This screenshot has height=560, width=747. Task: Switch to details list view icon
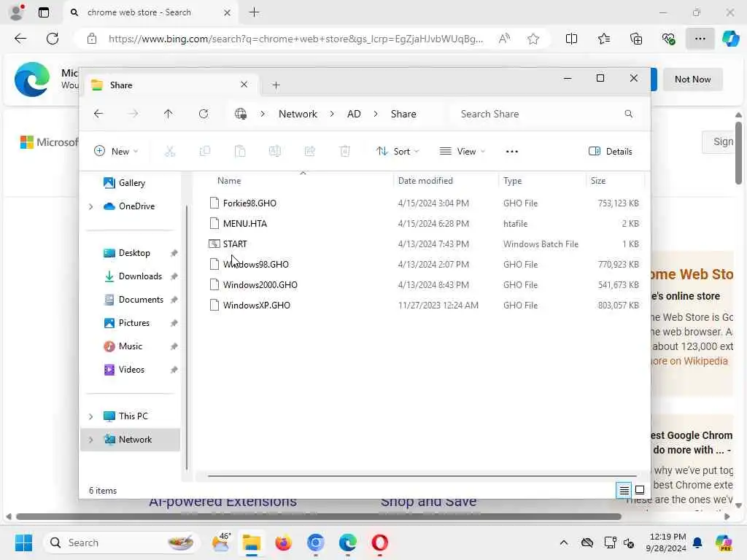[x=624, y=490]
